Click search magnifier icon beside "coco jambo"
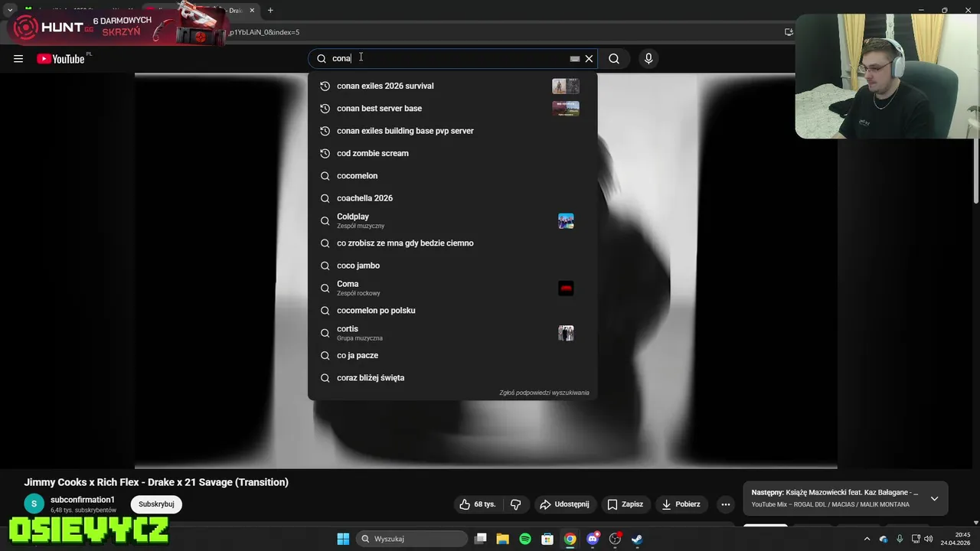 tap(325, 266)
